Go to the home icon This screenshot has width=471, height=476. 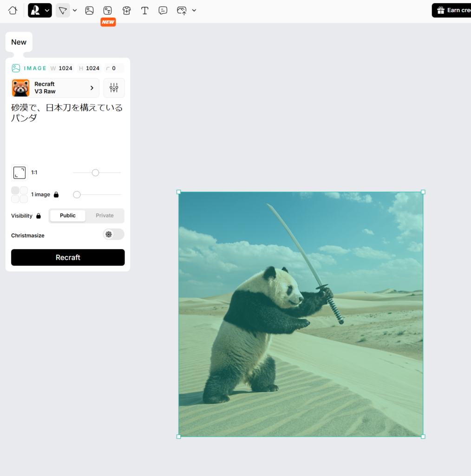pos(13,10)
